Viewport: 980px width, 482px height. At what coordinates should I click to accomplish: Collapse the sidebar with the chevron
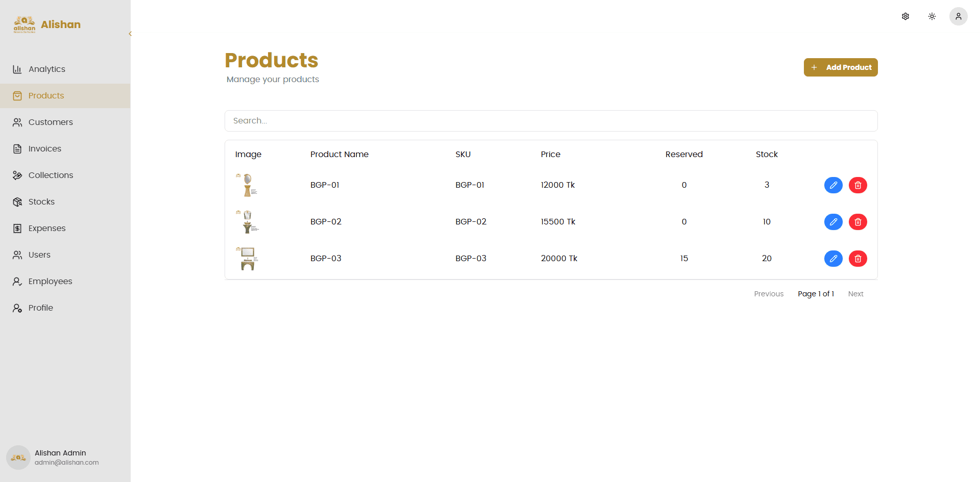(130, 34)
